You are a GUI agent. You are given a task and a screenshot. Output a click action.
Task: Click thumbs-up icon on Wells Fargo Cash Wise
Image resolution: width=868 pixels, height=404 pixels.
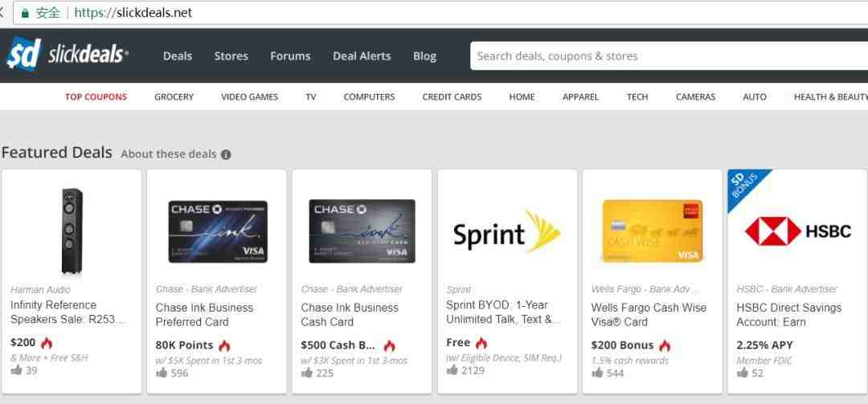point(597,373)
